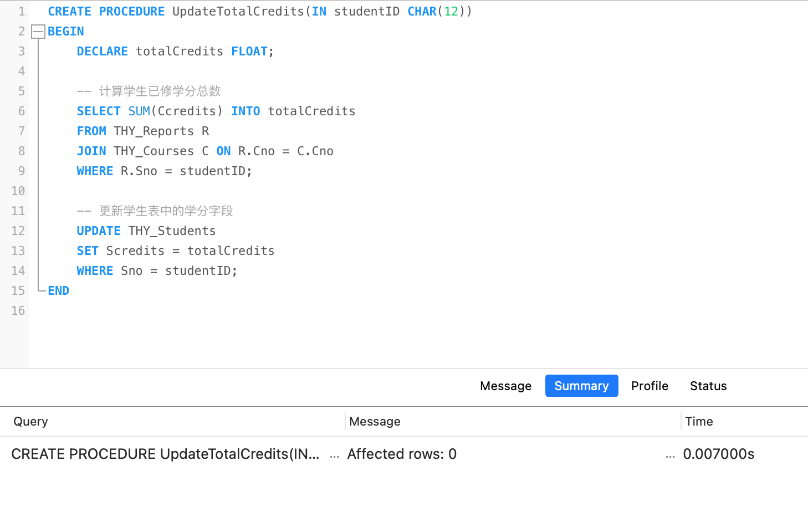Place cursor on the END keyword
Image resolution: width=808 pixels, height=532 pixels.
(58, 291)
